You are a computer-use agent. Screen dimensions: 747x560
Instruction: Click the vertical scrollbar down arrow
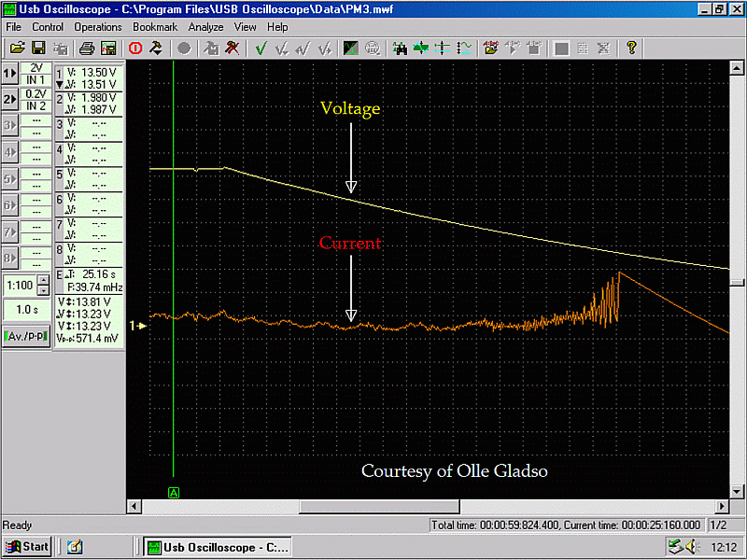[737, 492]
